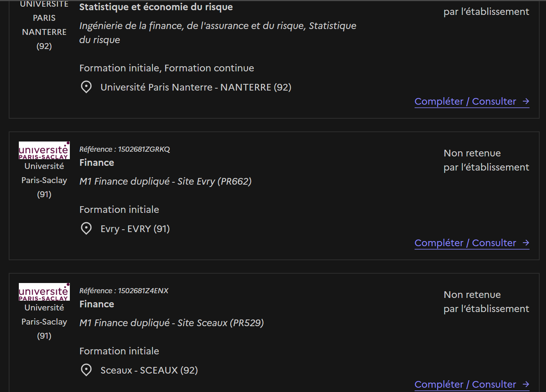Viewport: 546px width, 392px height.
Task: Click the location pin icon for Nanterre
Action: tap(86, 87)
